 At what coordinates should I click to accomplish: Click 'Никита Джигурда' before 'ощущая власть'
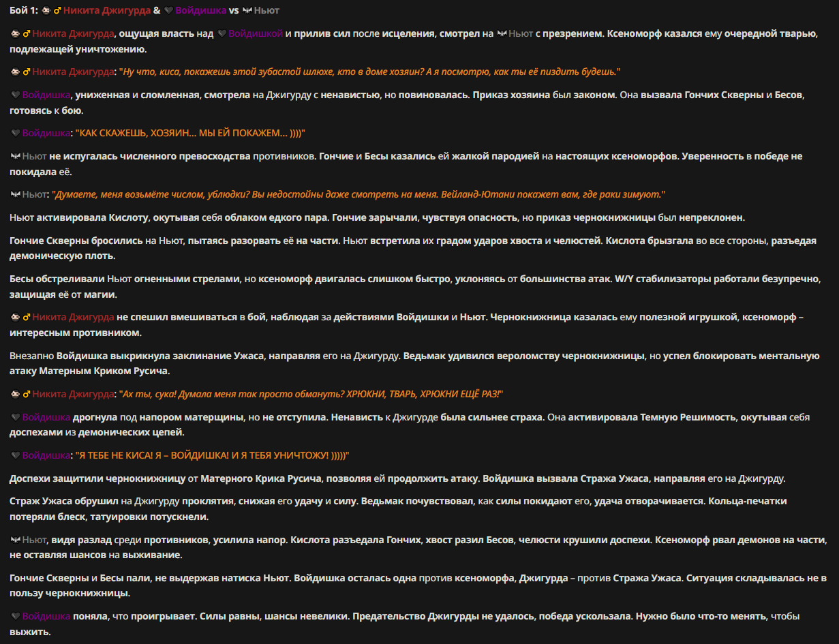coord(73,33)
